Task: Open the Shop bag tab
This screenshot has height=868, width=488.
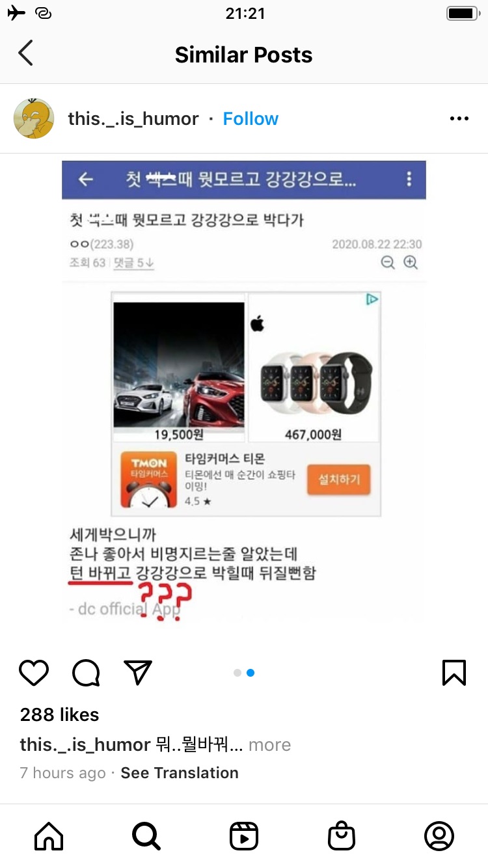Action: 342,836
